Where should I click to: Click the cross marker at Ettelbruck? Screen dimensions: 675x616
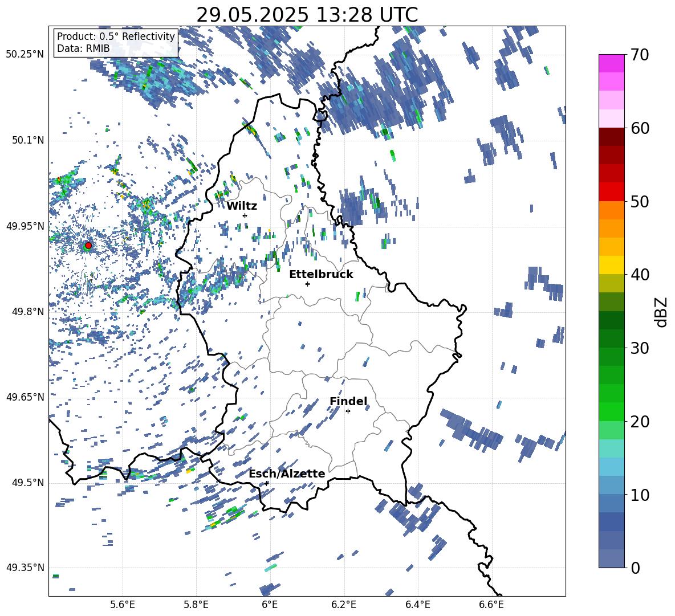[307, 284]
